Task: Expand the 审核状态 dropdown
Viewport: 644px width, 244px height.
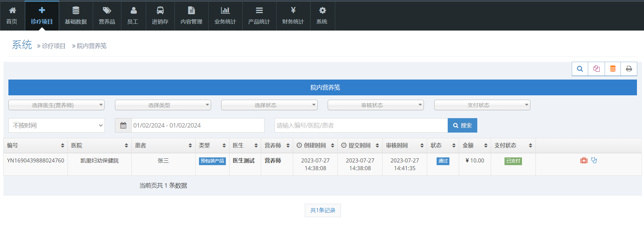Action: click(x=376, y=105)
